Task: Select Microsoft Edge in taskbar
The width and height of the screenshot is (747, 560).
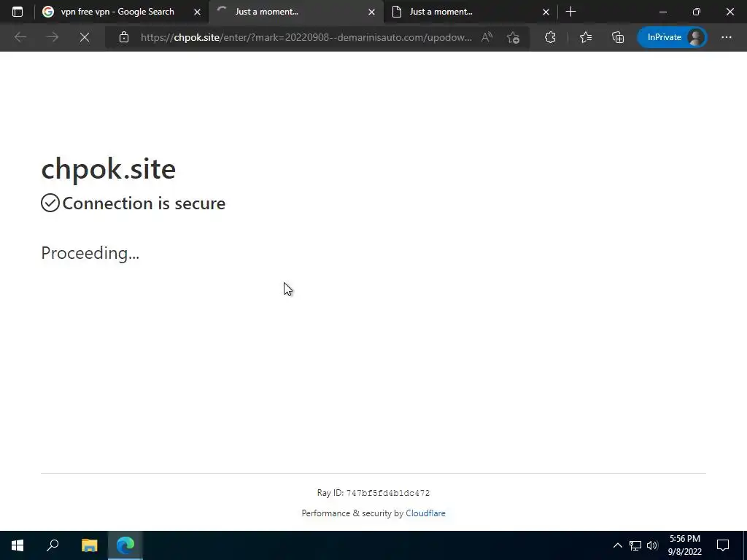Action: (125, 545)
